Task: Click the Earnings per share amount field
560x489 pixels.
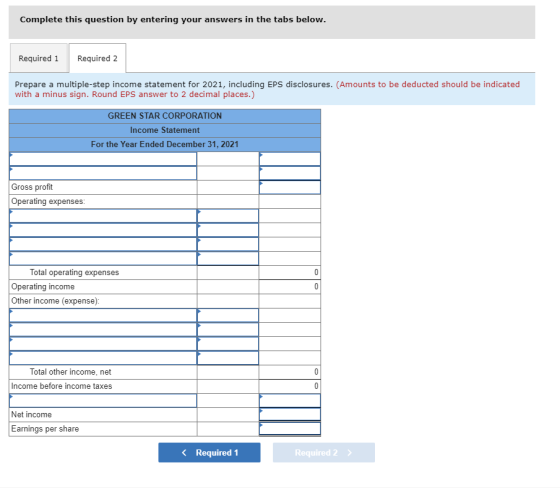Action: pyautogui.click(x=290, y=429)
